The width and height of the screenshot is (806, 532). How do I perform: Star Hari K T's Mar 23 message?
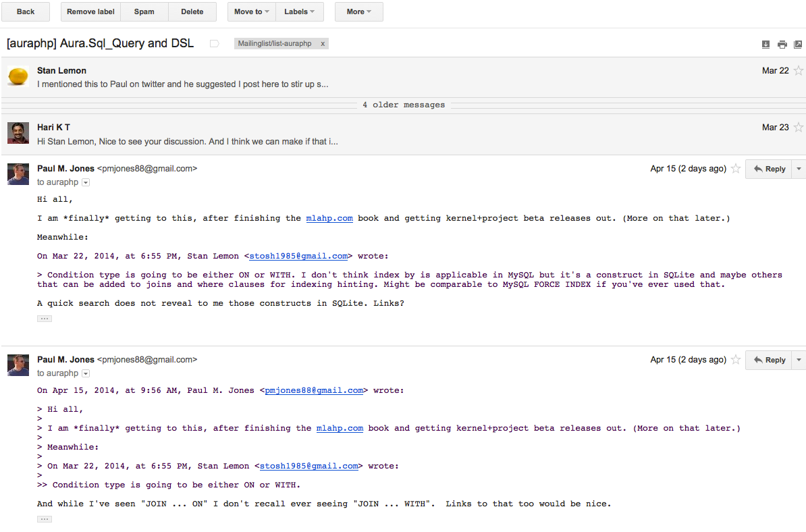(799, 127)
